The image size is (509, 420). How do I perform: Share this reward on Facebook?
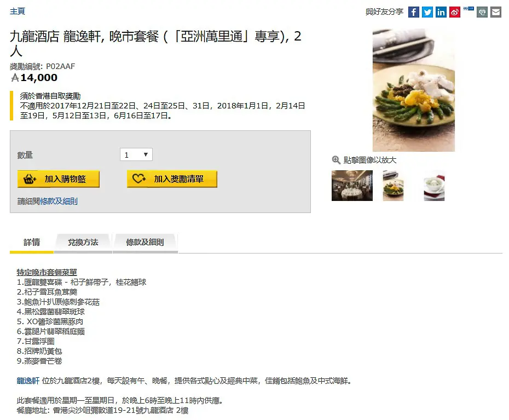[413, 13]
